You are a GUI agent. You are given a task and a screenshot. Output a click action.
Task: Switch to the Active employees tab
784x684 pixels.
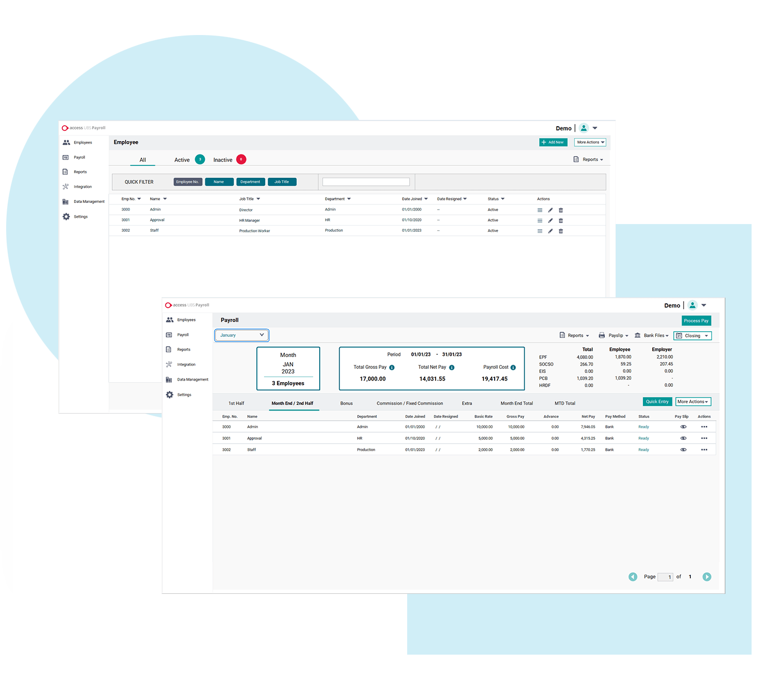tap(189, 160)
